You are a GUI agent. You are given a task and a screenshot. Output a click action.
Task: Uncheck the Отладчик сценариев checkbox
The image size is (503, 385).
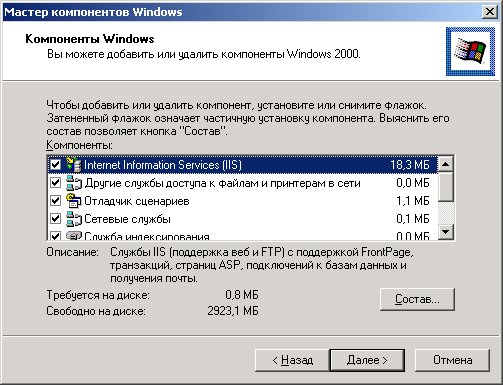tap(55, 201)
